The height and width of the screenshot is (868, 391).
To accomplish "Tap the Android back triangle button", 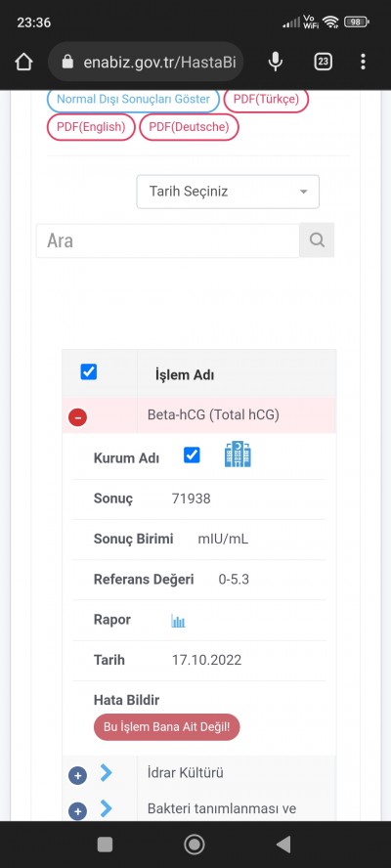I will [283, 845].
